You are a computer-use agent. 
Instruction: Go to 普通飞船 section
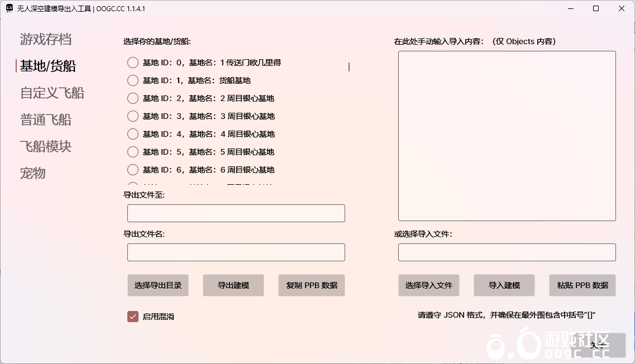click(46, 119)
